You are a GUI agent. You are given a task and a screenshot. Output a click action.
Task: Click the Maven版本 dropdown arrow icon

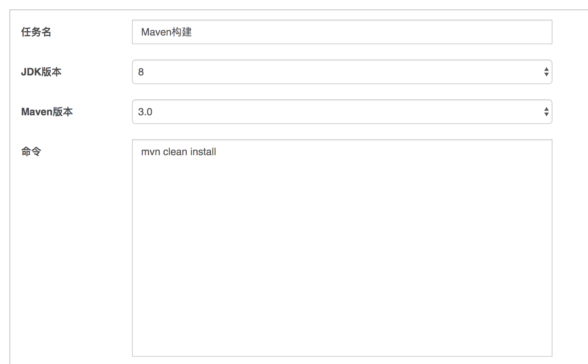pos(546,112)
